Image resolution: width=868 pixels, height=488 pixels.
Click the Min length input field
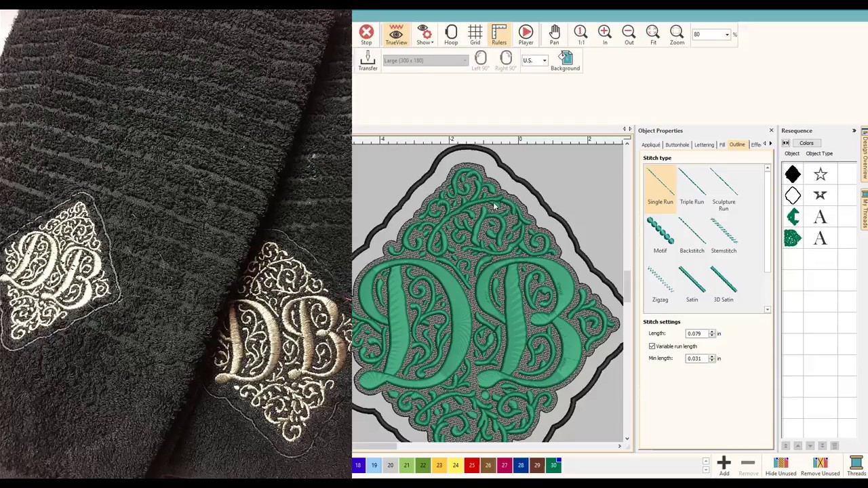click(696, 359)
